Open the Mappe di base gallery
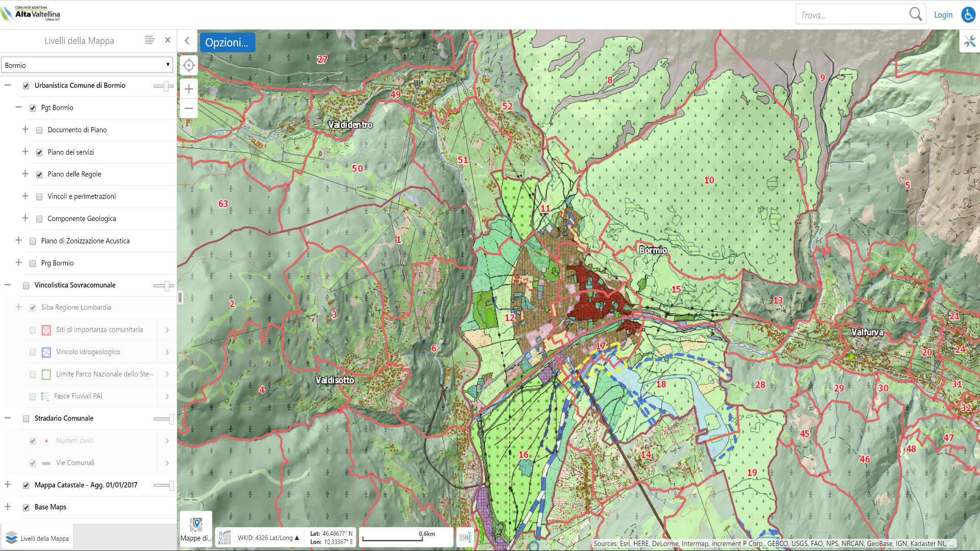The width and height of the screenshot is (980, 551). [196, 529]
